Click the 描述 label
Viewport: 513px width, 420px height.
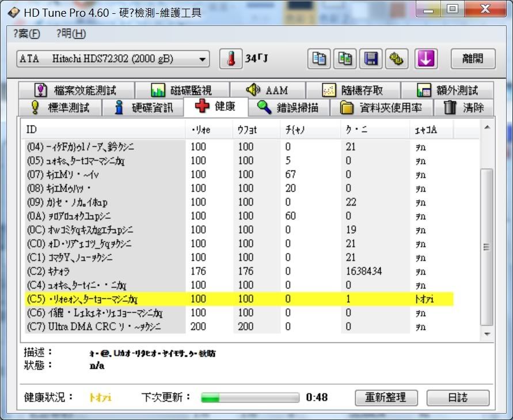(x=38, y=353)
